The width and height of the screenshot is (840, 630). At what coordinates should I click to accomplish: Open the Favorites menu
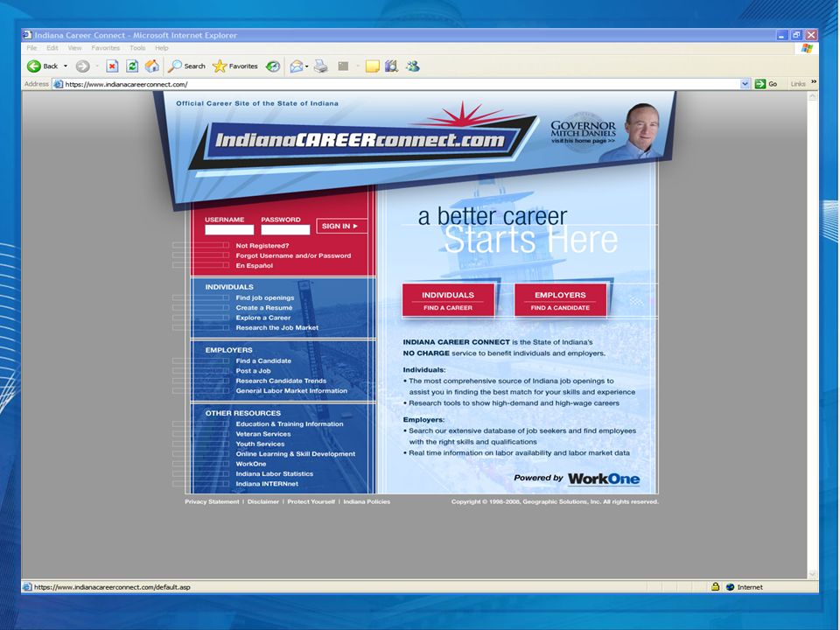(106, 47)
